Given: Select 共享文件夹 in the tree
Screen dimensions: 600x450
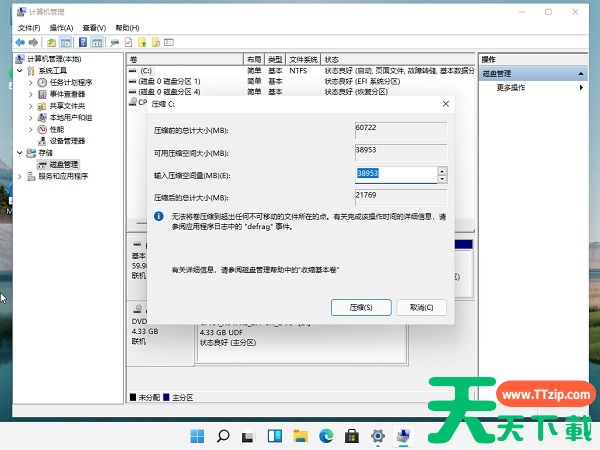Looking at the screenshot, I should pyautogui.click(x=67, y=106).
